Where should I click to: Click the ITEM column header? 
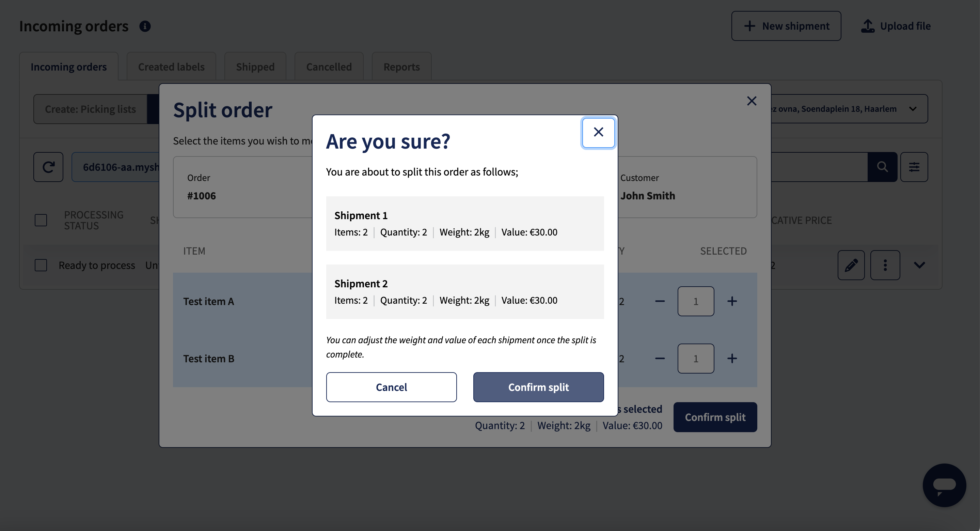point(194,251)
